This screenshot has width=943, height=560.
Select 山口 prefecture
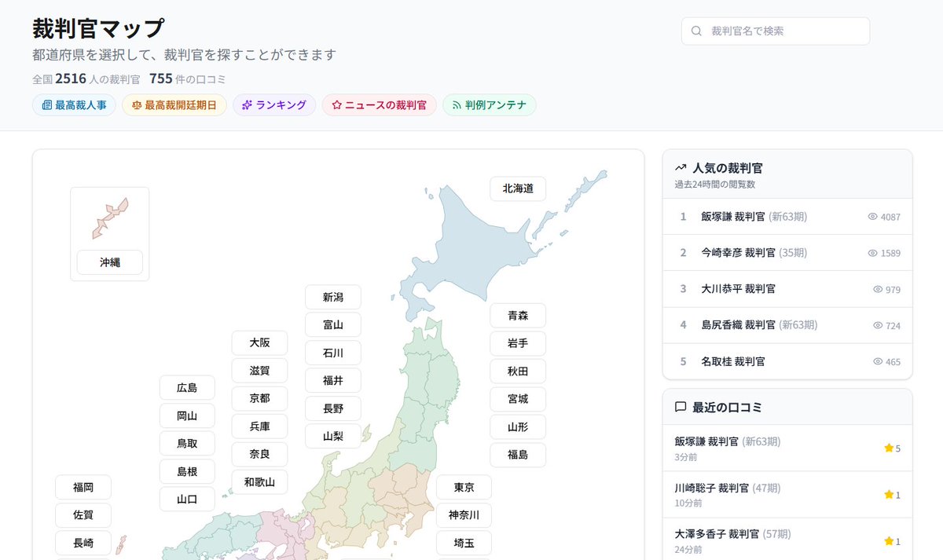[187, 499]
